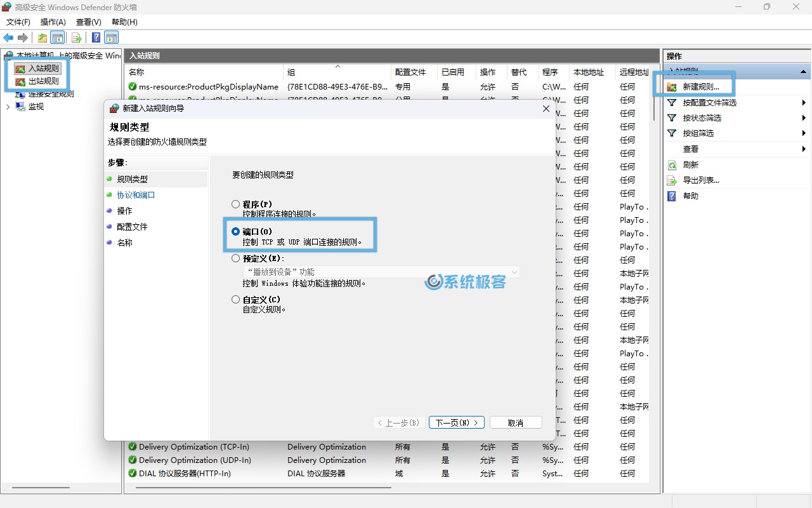
Task: Open the 操作(A) menu
Action: [x=53, y=22]
